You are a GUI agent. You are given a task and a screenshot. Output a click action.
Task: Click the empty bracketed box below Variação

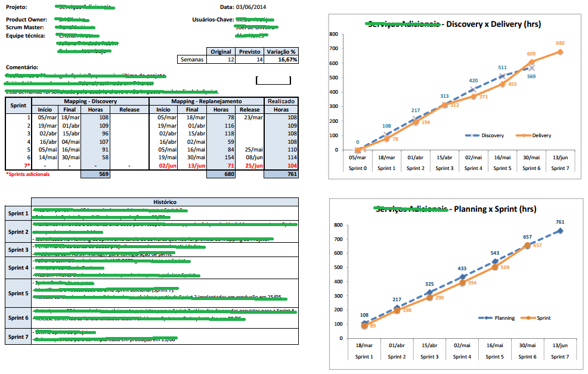point(273,81)
